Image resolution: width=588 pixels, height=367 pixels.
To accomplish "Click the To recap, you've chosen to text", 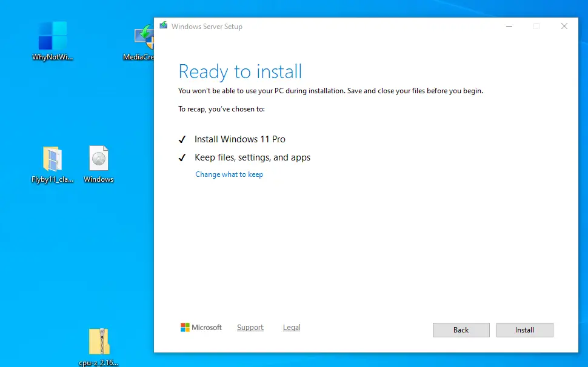I will [x=222, y=109].
